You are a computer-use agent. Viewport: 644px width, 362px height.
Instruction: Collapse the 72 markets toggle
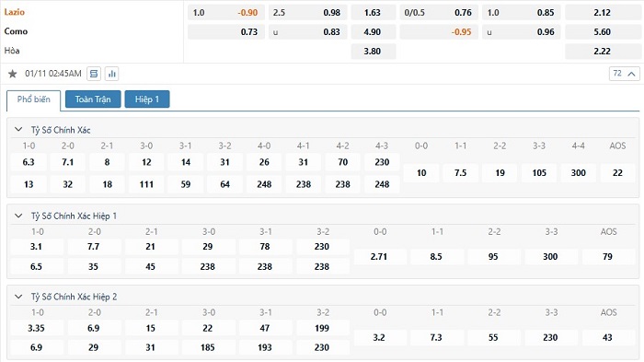click(625, 74)
